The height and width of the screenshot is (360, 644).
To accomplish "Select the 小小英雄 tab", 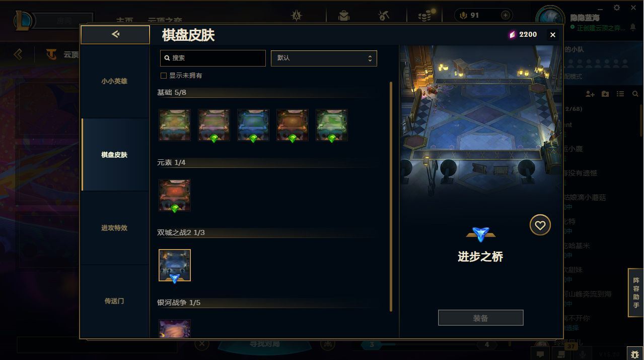I will [x=114, y=81].
